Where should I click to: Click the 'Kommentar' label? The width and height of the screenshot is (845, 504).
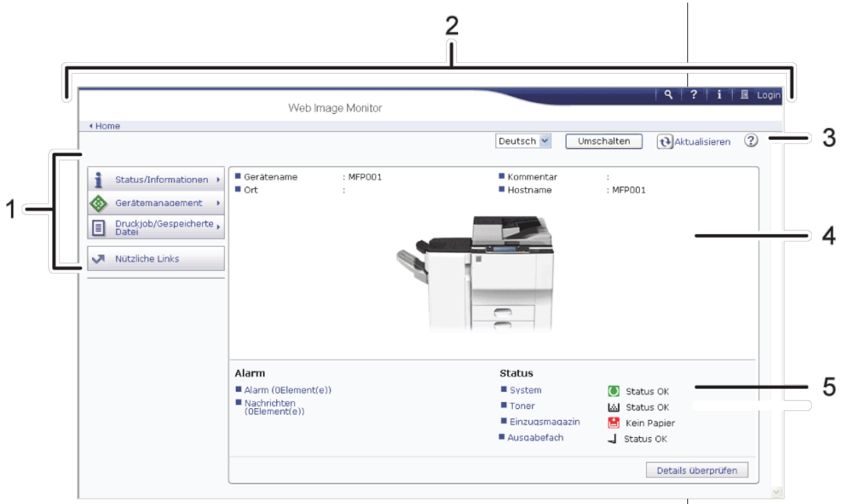click(x=532, y=177)
